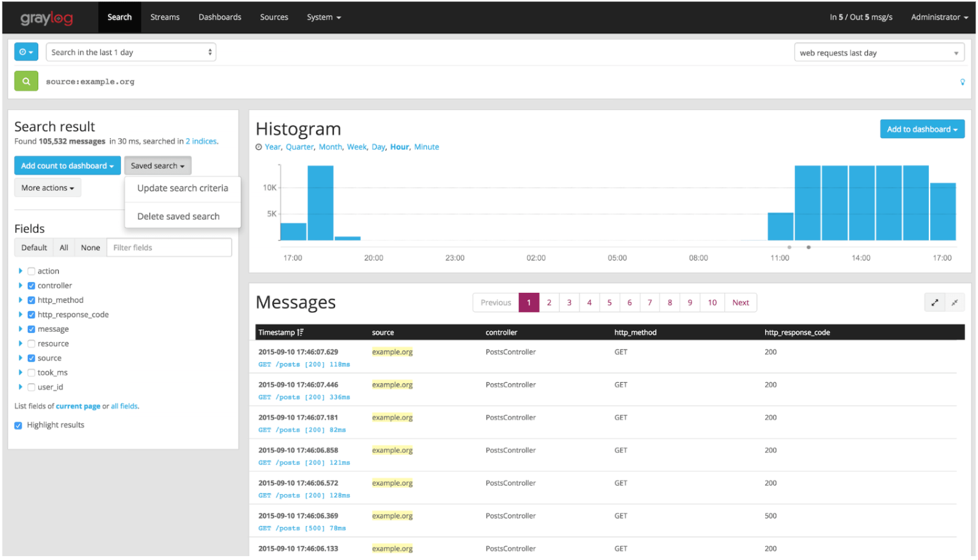The height and width of the screenshot is (560, 978).
Task: Open the 'web requests last day' saved search dropdown
Action: pos(879,53)
